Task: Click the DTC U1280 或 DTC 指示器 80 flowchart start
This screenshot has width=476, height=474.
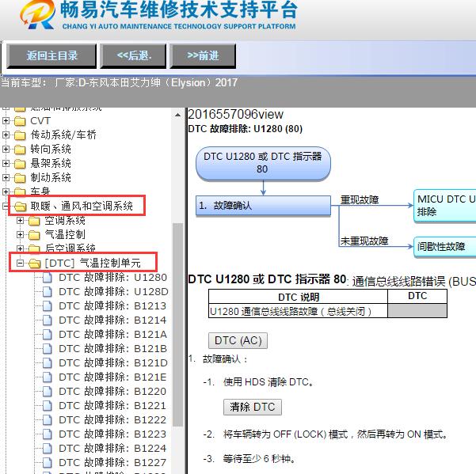Action: click(263, 163)
